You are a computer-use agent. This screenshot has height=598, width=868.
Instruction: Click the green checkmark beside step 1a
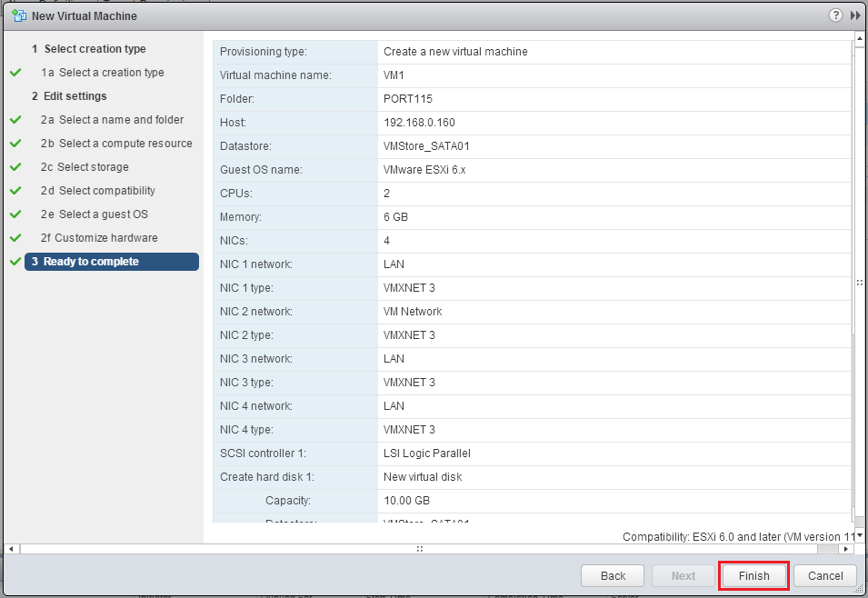pos(15,73)
